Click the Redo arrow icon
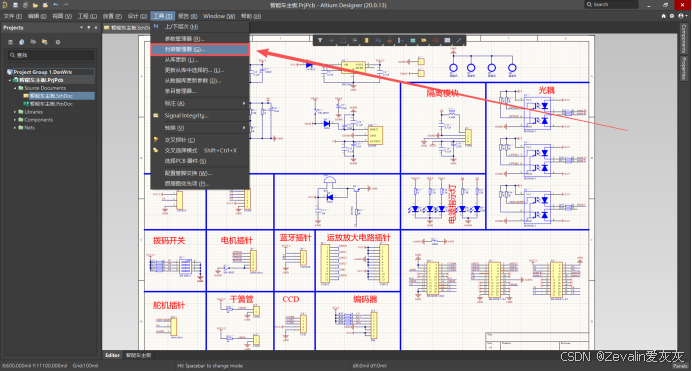The image size is (692, 371). point(66,5)
